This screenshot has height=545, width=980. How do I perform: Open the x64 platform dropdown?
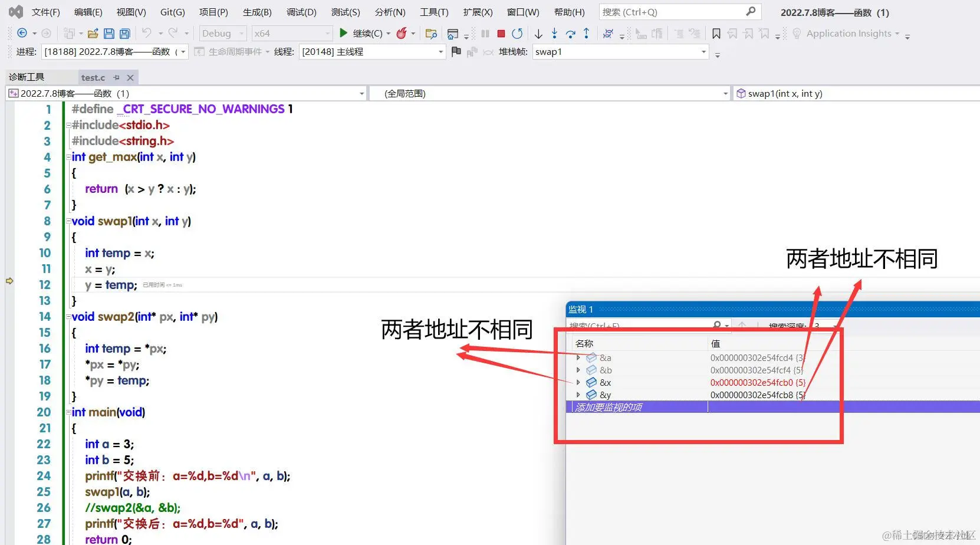pyautogui.click(x=328, y=33)
